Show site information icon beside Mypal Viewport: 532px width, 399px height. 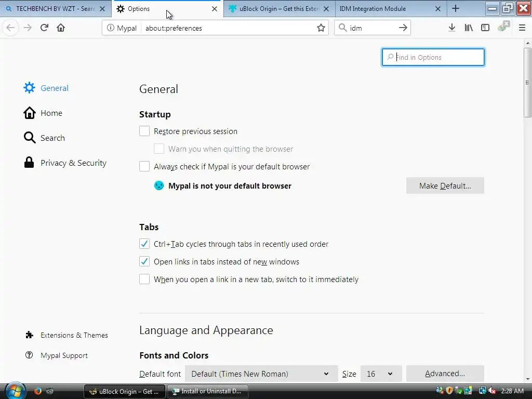pos(110,28)
